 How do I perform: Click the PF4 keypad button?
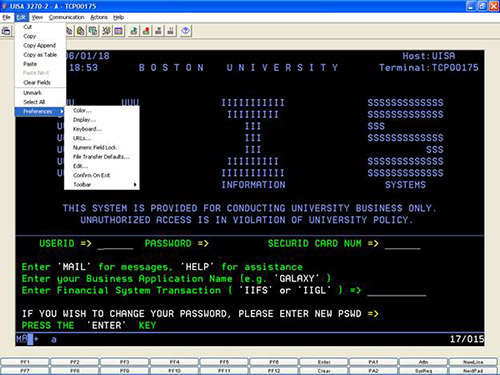tap(174, 362)
